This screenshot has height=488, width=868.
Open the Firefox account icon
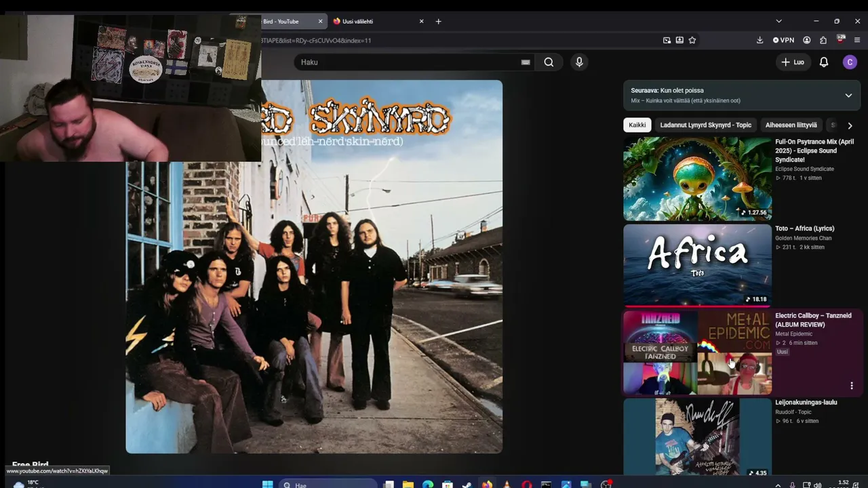[x=807, y=40]
